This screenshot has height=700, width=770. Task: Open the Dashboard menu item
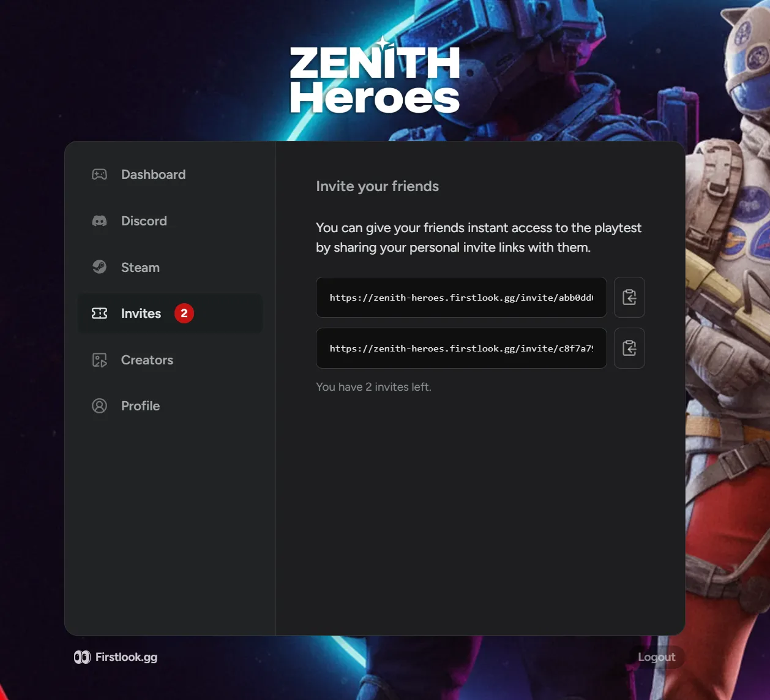[170, 175]
